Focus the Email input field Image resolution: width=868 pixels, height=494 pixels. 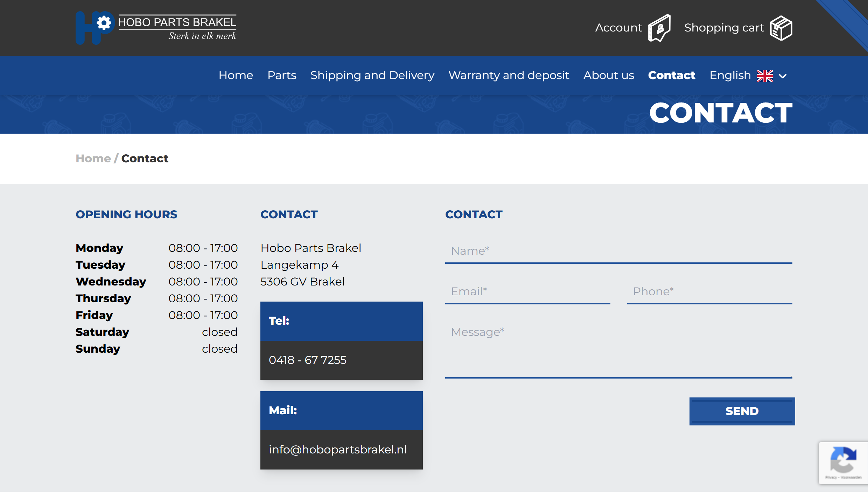tap(527, 291)
